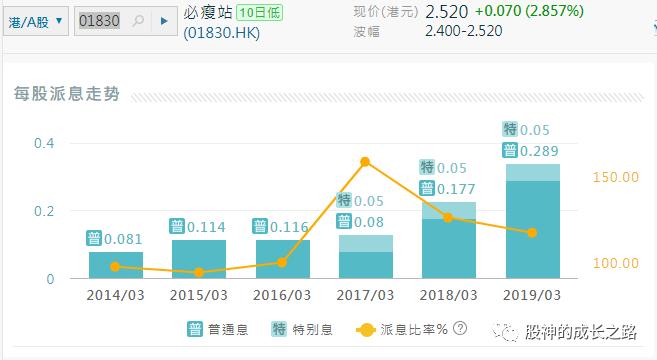This screenshot has width=657, height=360.
Task: Click the value label 0.289
Action: 539,151
